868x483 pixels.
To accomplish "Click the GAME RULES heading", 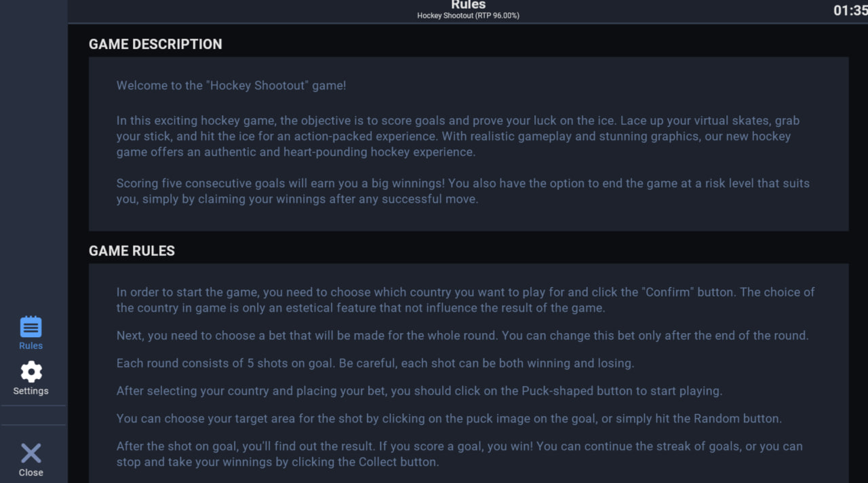I will click(x=132, y=250).
